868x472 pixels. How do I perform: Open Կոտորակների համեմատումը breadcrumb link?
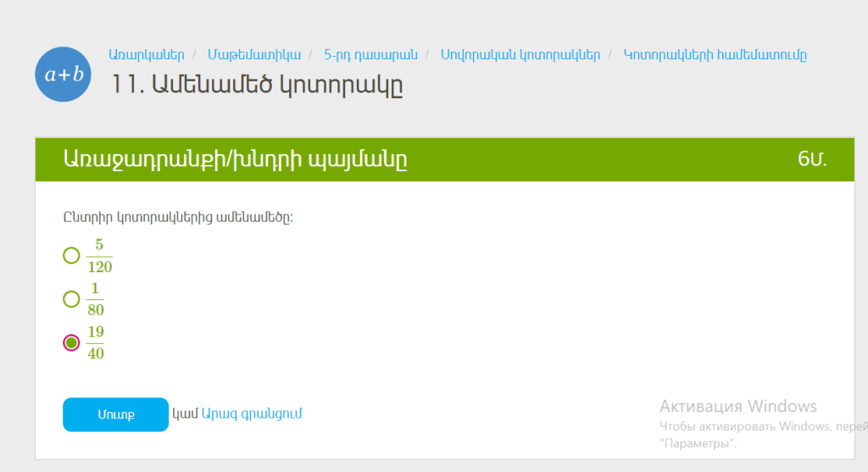[715, 55]
